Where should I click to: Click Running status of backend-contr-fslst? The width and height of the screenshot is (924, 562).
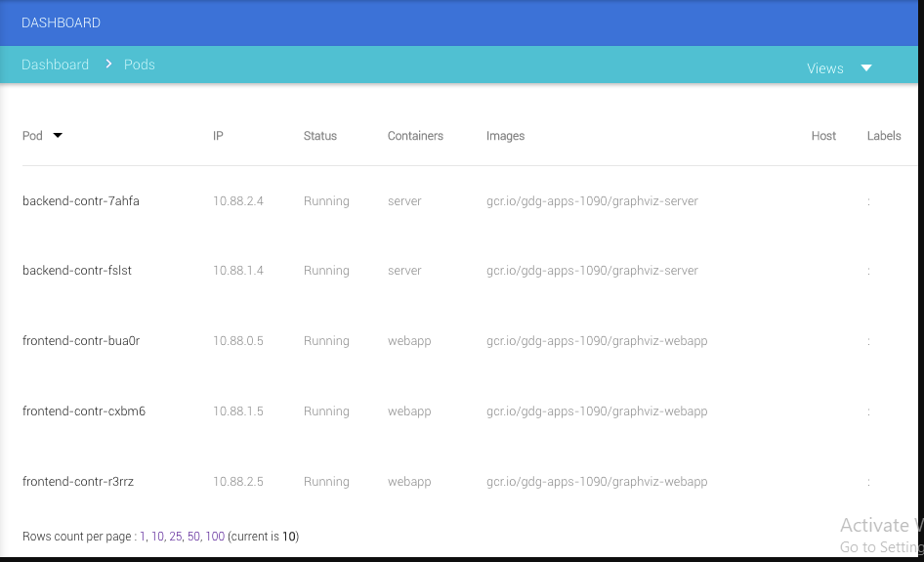coord(326,271)
